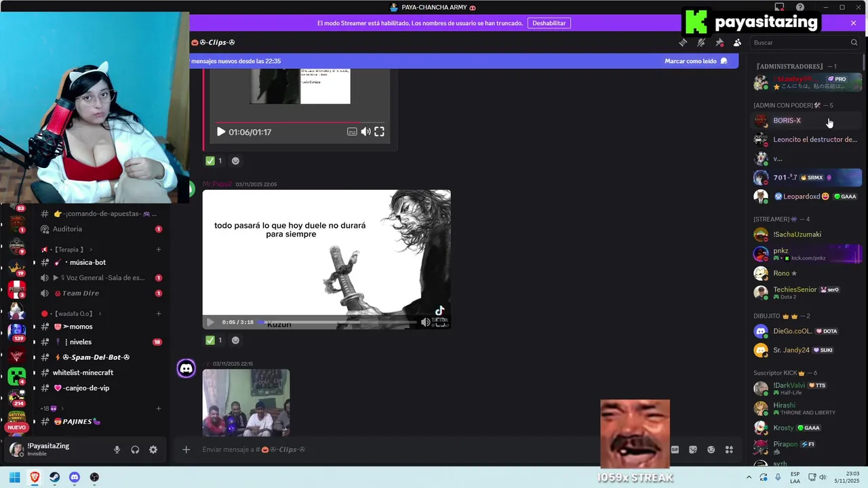Open pinned messages pin icon
This screenshot has height=488, width=868.
click(x=719, y=43)
